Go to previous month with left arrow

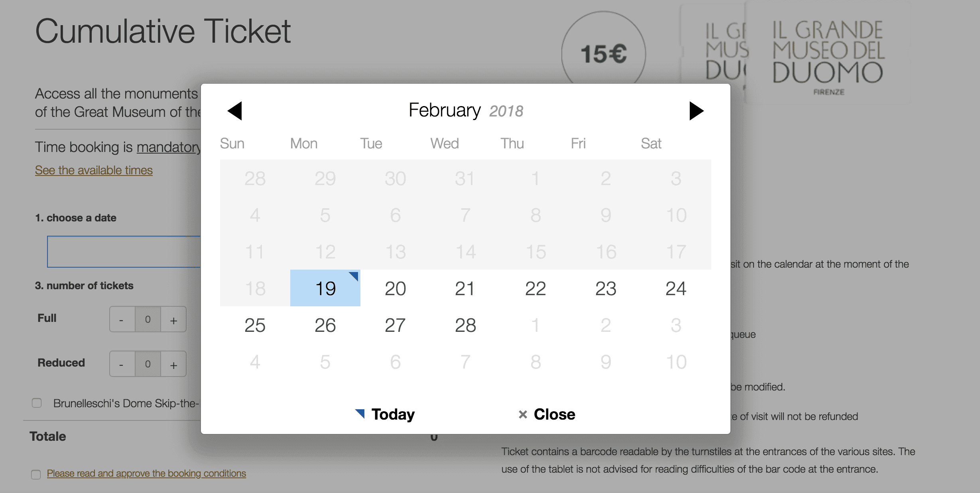click(234, 111)
